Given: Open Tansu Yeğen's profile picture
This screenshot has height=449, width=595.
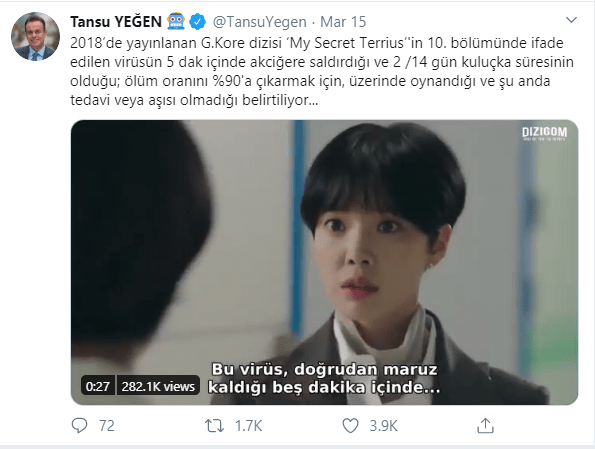Looking at the screenshot, I should pyautogui.click(x=35, y=36).
